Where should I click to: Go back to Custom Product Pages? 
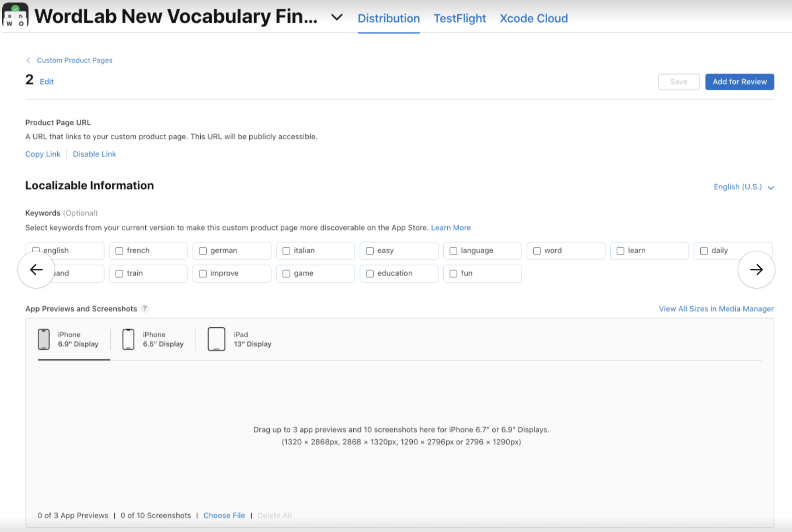click(74, 60)
